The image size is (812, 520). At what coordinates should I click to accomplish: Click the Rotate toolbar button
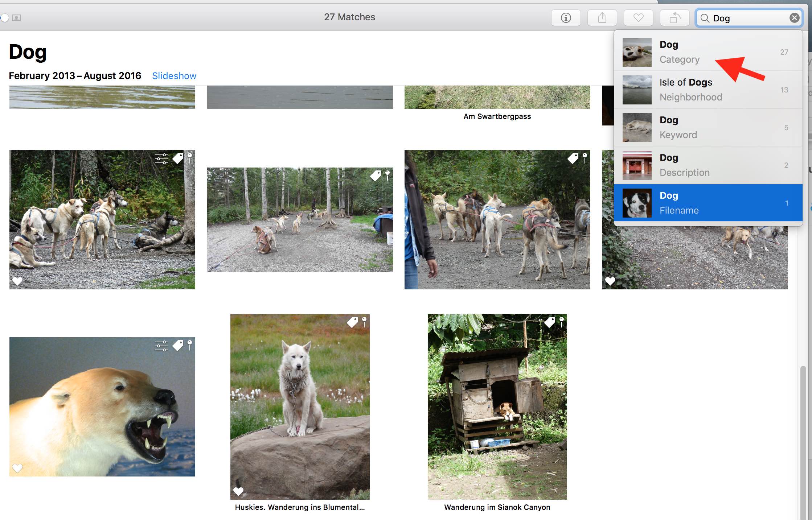[674, 18]
